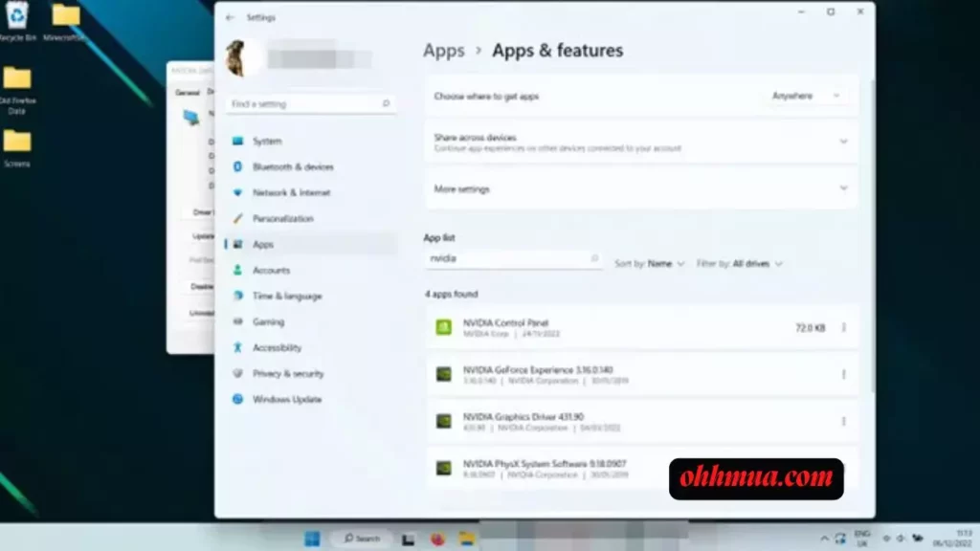The image size is (980, 551).
Task: Open three-dot menu for NVIDIA Control Panel
Action: (844, 327)
